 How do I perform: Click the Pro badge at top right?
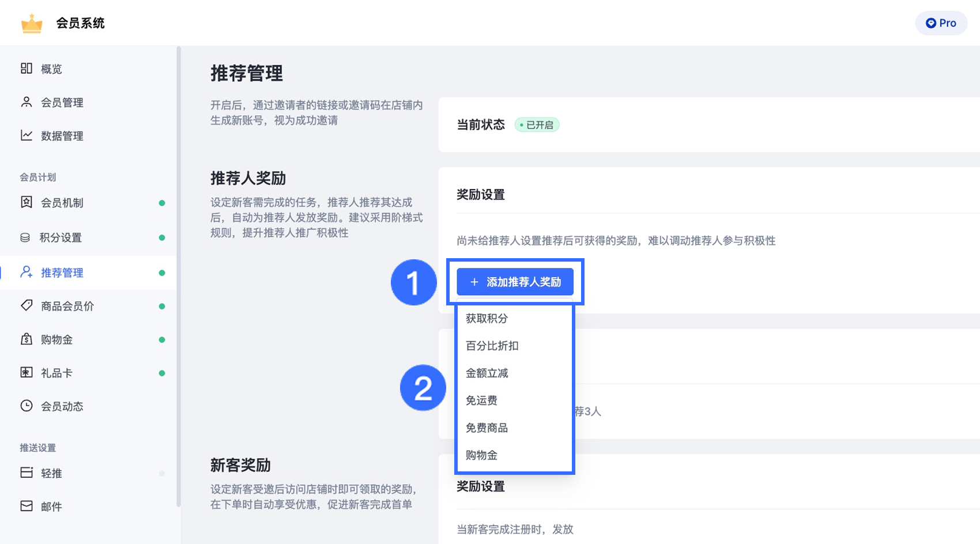click(x=941, y=23)
